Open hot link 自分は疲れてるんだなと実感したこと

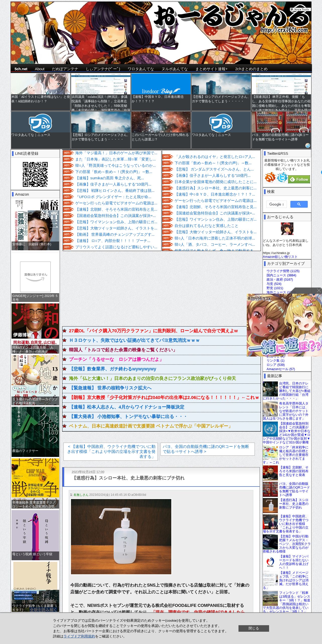[206, 226]
